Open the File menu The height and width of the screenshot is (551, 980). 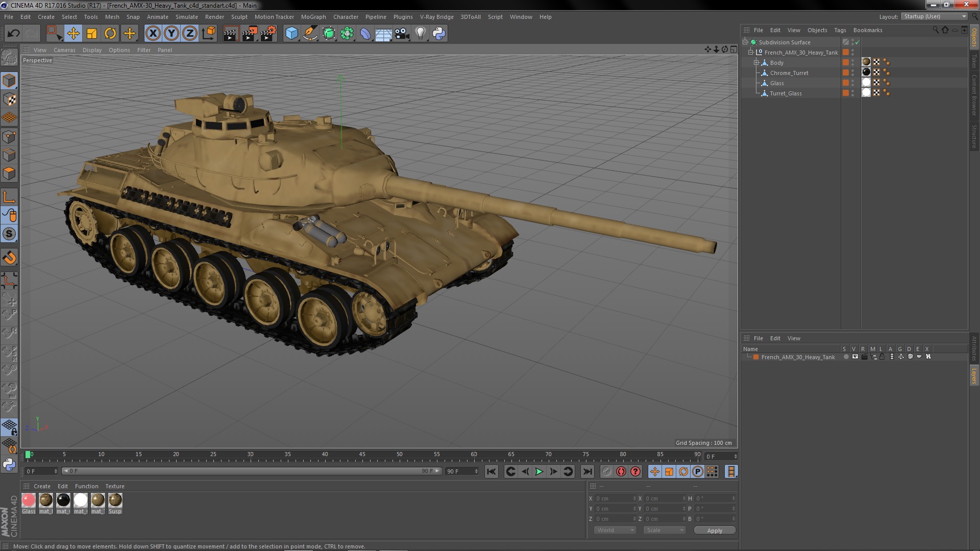(x=9, y=17)
